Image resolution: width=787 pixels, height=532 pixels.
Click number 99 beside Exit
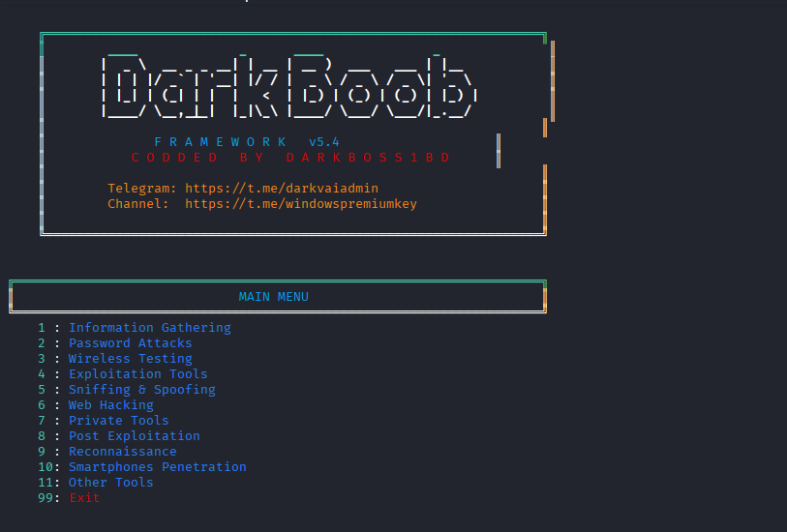click(x=45, y=498)
